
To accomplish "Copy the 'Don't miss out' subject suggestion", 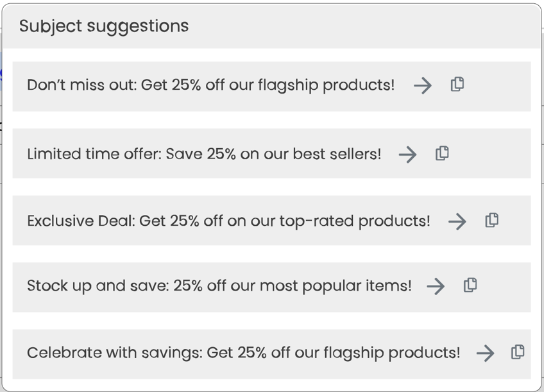I will [457, 84].
